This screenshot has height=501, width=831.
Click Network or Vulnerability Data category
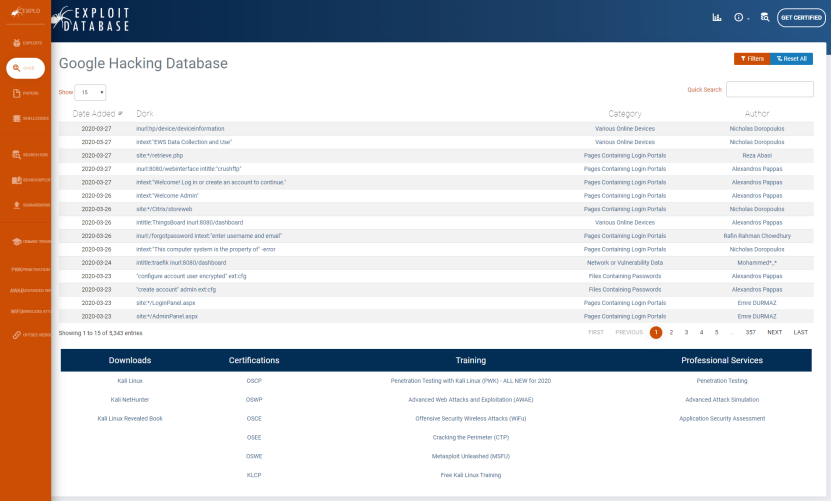[624, 263]
